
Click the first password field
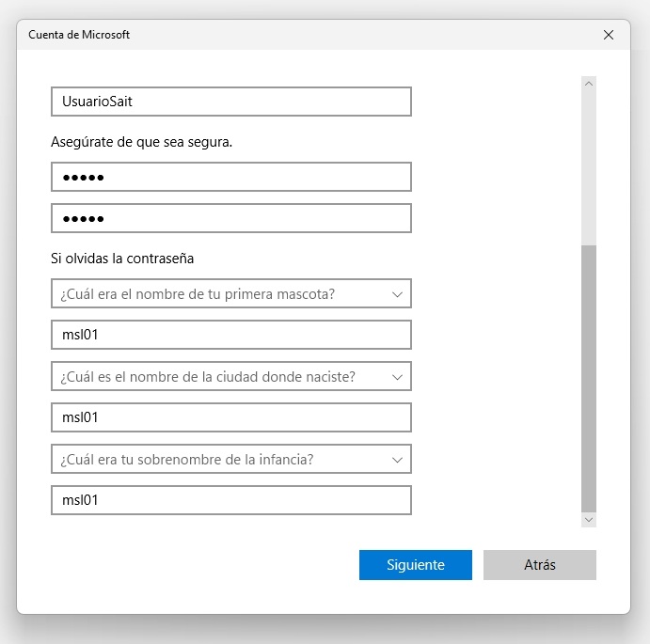tap(230, 177)
